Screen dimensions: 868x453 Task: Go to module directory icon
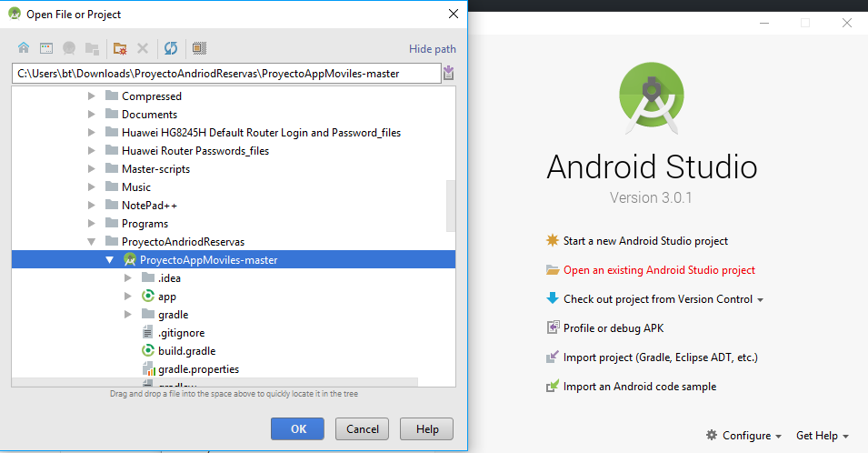pos(92,48)
